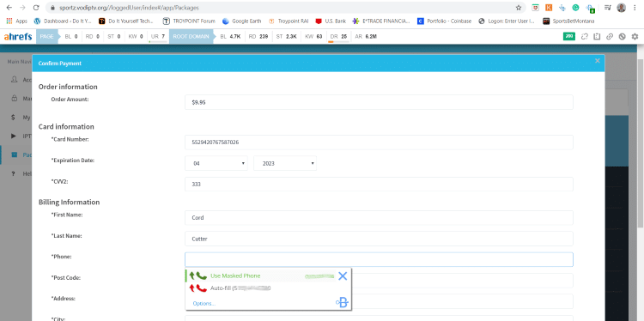Bookmark this page with the star icon
This screenshot has height=321, width=644.
tap(519, 8)
